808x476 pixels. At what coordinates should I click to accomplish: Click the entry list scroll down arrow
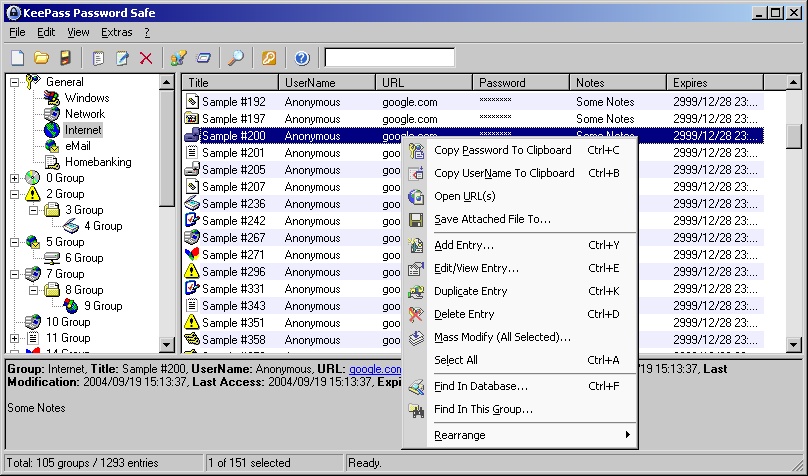point(794,344)
